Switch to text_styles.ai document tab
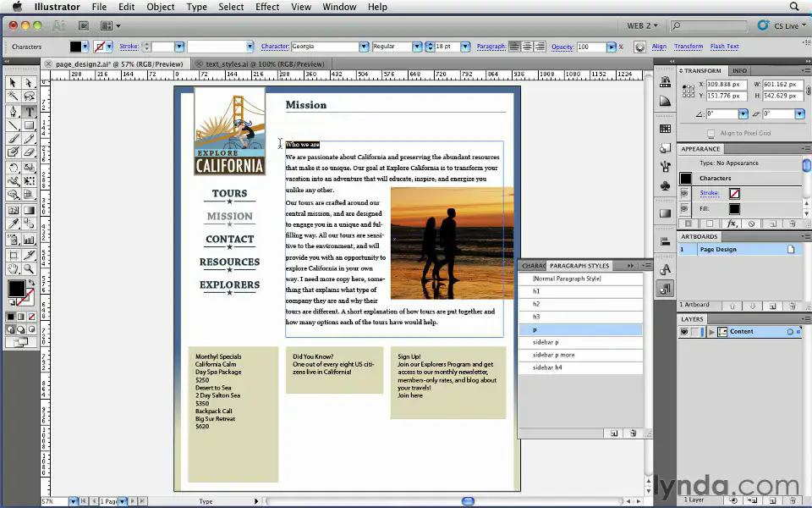 pyautogui.click(x=265, y=64)
